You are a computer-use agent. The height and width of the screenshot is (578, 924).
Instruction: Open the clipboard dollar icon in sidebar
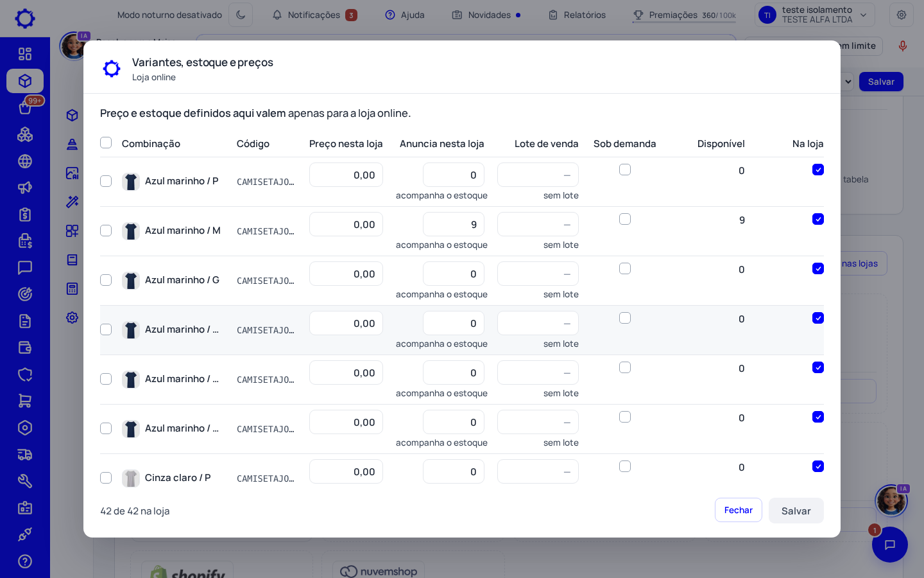coord(25,215)
